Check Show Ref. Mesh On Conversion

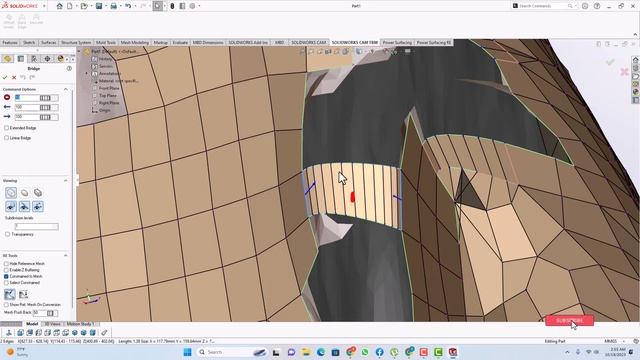[x=6, y=304]
